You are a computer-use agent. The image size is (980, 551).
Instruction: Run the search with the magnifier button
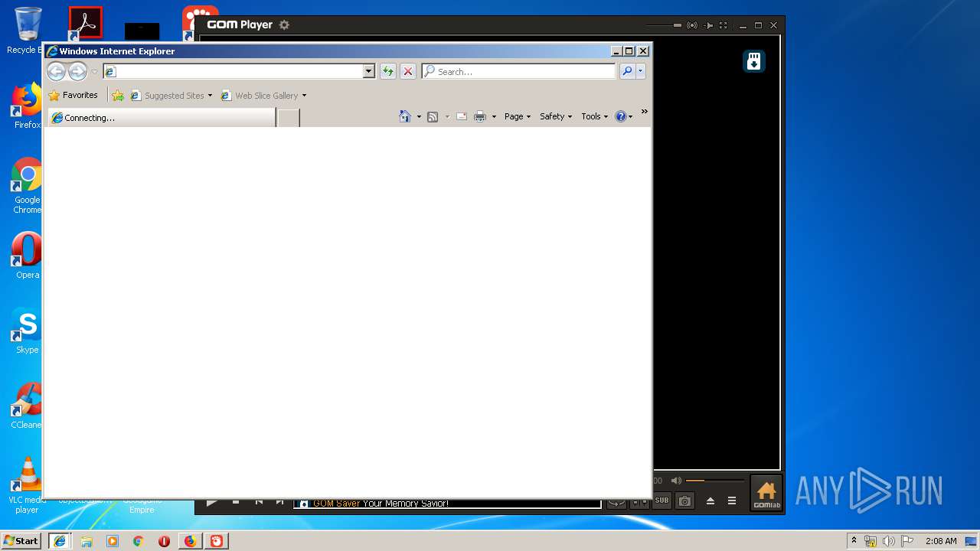tap(627, 71)
